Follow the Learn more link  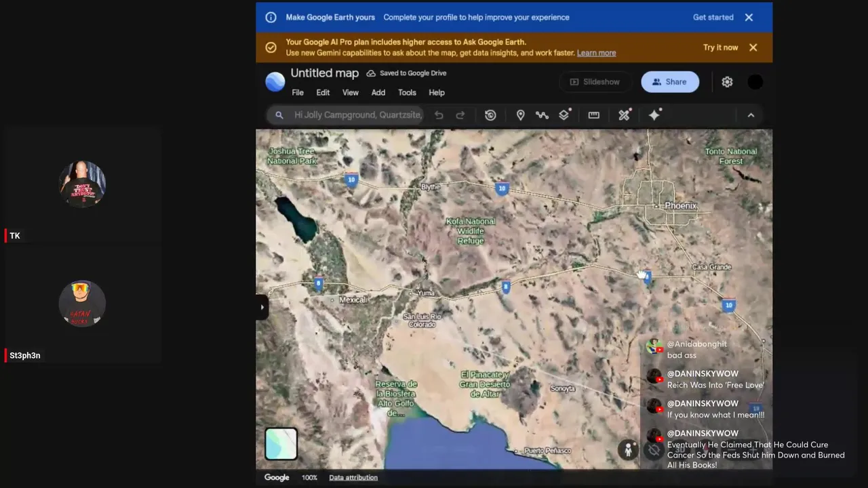[x=596, y=53]
